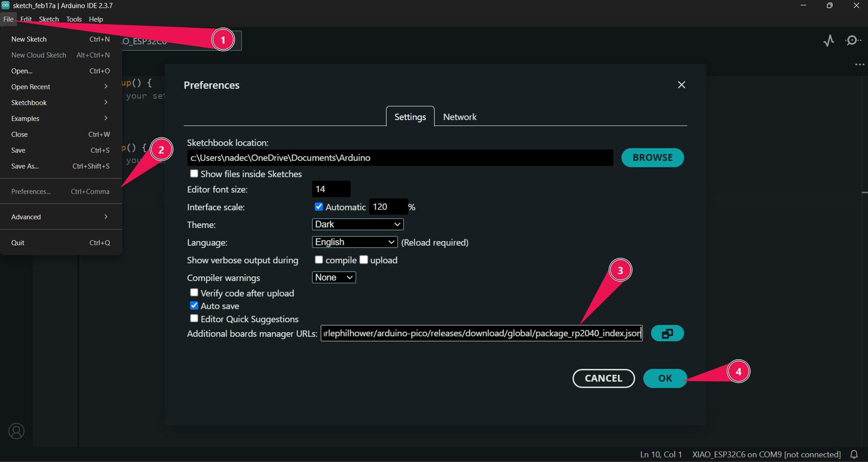Viewport: 868px width, 462px height.
Task: Open the Theme dropdown
Action: coord(357,224)
